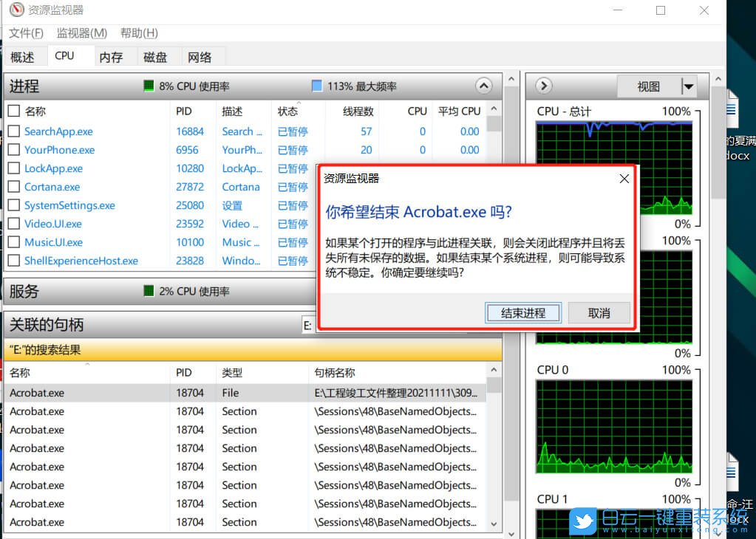Viewport: 756px width, 539px height.
Task: Collapse the 进程 section with its chevron
Action: [484, 86]
